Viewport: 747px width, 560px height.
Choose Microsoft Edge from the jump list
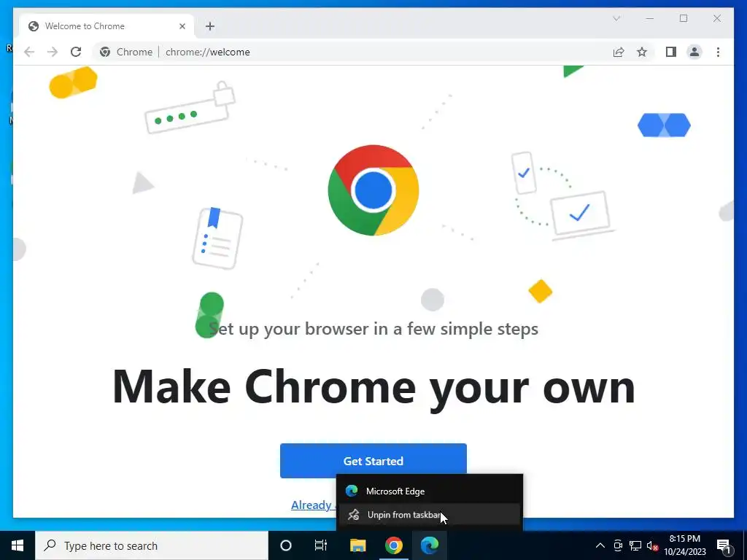pos(430,491)
